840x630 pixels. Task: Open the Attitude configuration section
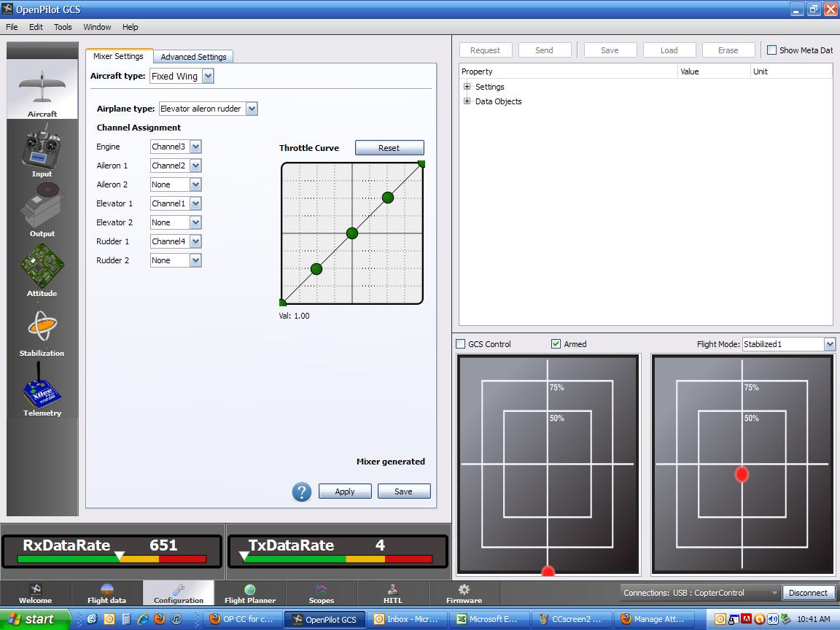42,270
